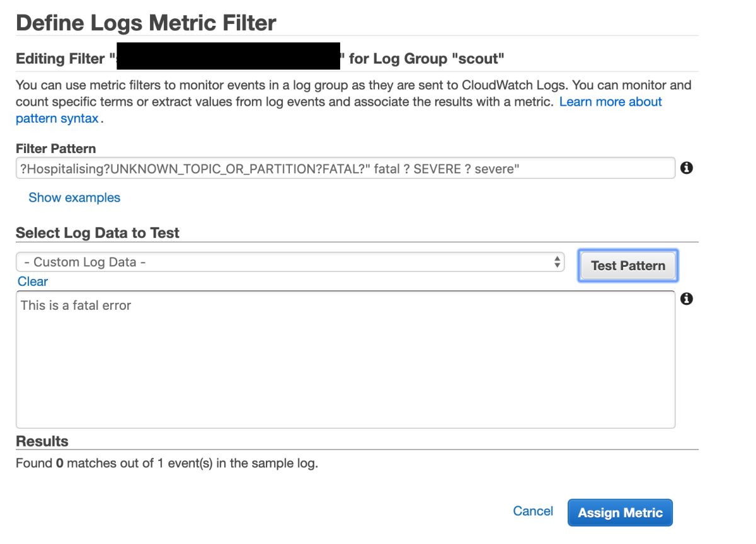This screenshot has width=756, height=544.
Task: Click the info icon beside the log data box
Action: (x=687, y=299)
